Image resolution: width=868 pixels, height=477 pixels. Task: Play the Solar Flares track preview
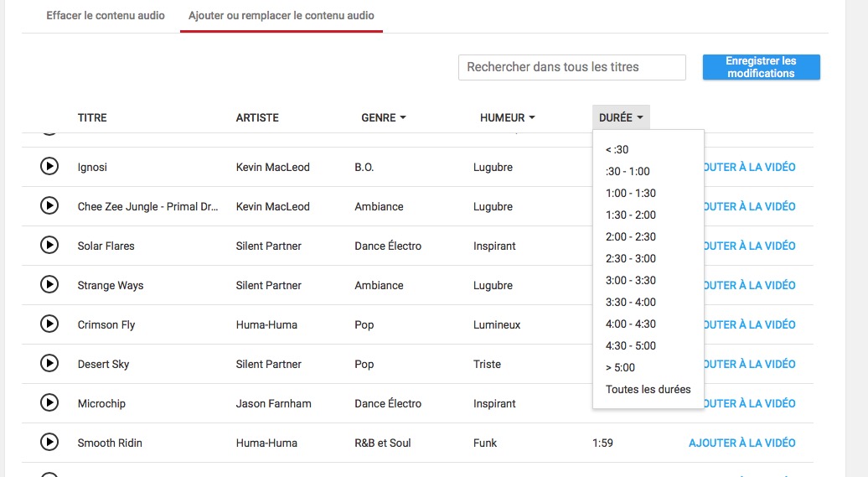[49, 245]
